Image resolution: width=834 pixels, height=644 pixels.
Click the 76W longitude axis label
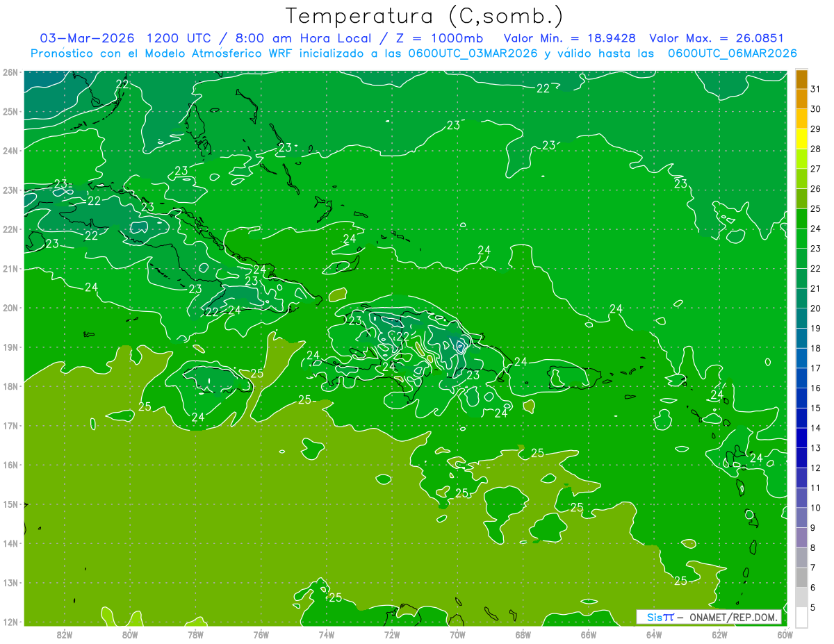click(261, 634)
